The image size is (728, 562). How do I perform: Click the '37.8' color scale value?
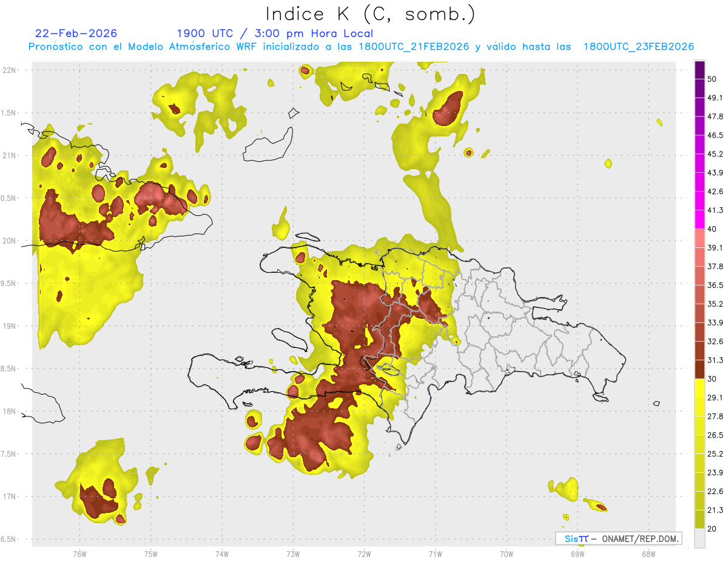pos(715,266)
